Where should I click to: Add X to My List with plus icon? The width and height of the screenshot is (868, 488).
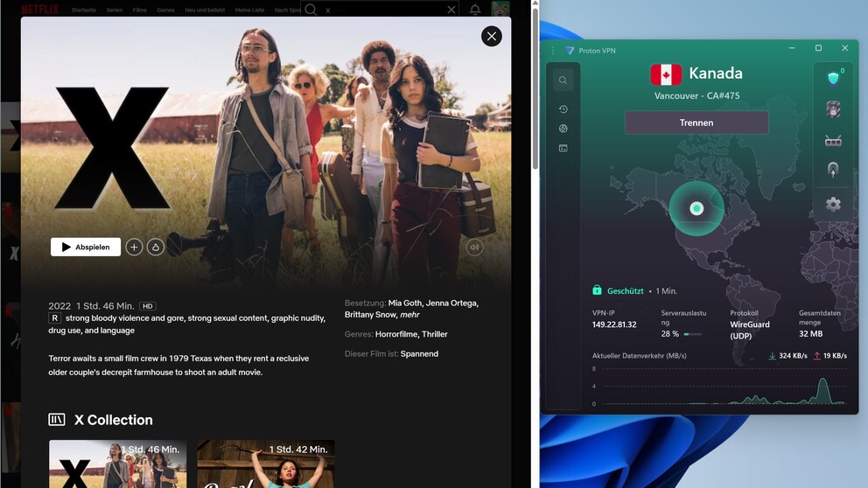coord(134,247)
